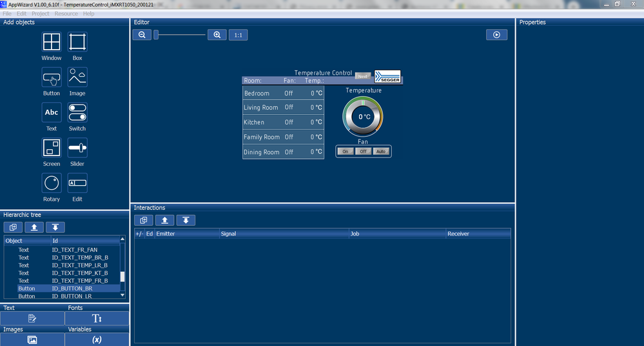The height and width of the screenshot is (346, 644).
Task: Move interaction down in Interactions panel
Action: tap(186, 221)
